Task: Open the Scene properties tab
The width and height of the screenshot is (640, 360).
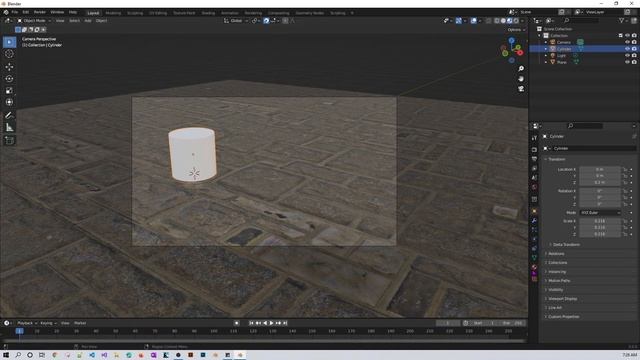Action: [534, 178]
